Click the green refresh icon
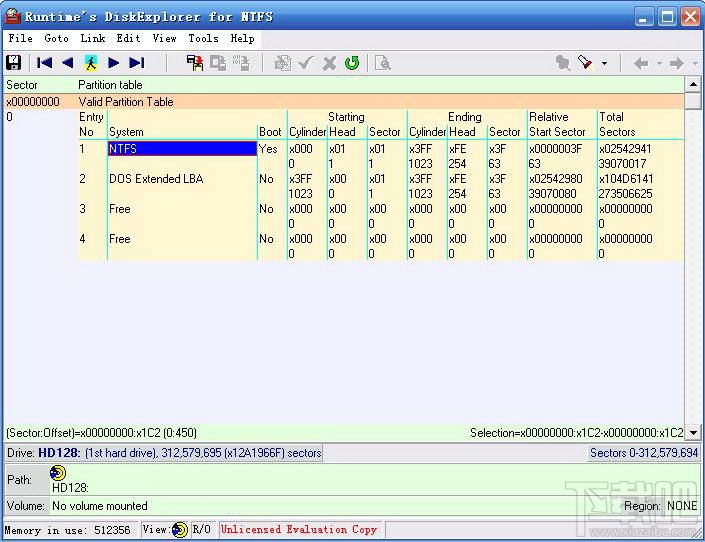Image resolution: width=705 pixels, height=542 pixels. (352, 63)
